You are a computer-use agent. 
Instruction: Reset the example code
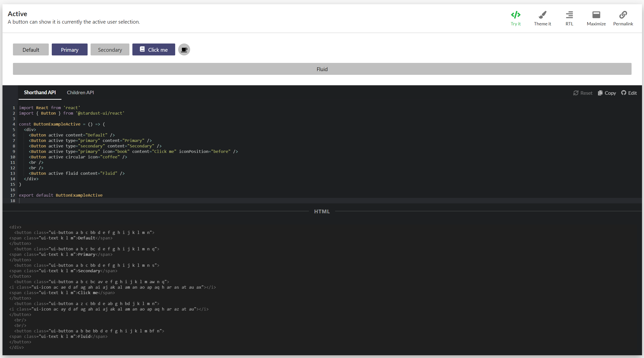(x=583, y=93)
